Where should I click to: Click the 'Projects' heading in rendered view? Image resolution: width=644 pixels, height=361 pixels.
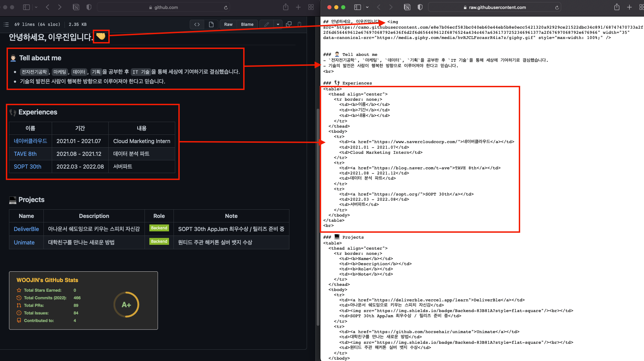coord(31,200)
